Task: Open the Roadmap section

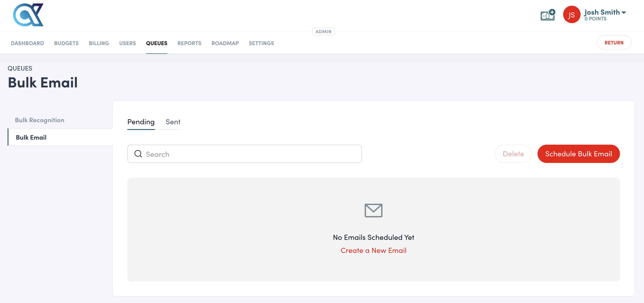Action: pyautogui.click(x=225, y=43)
